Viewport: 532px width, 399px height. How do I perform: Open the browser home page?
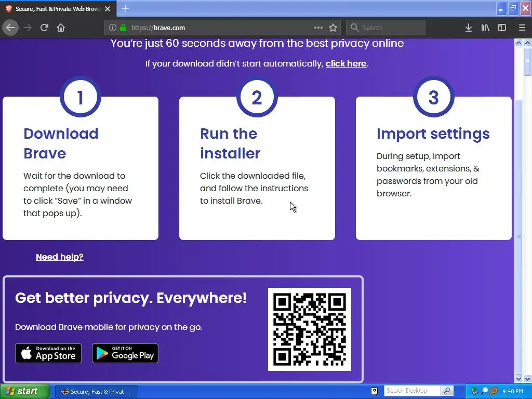click(61, 28)
